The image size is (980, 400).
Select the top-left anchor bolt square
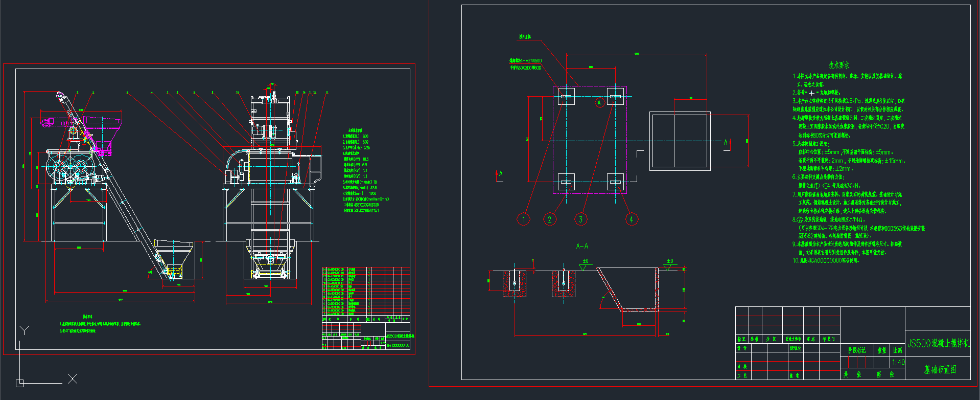(x=566, y=96)
